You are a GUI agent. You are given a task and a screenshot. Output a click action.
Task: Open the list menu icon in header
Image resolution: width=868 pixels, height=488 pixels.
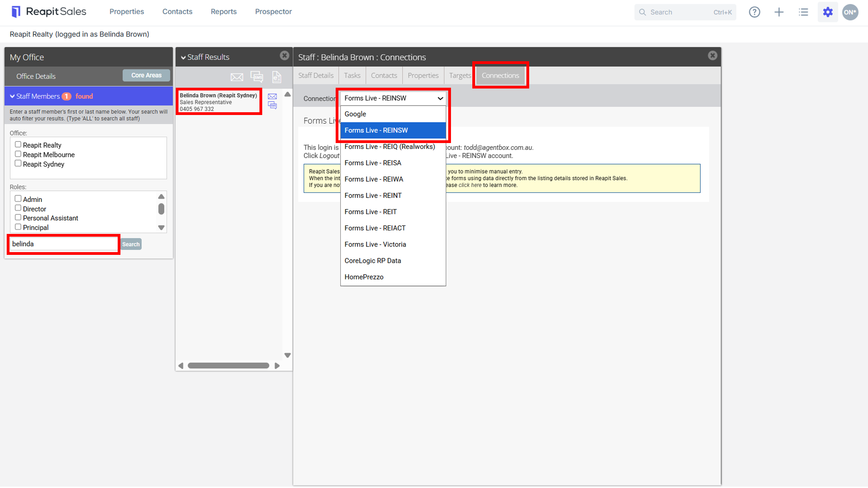click(x=803, y=12)
